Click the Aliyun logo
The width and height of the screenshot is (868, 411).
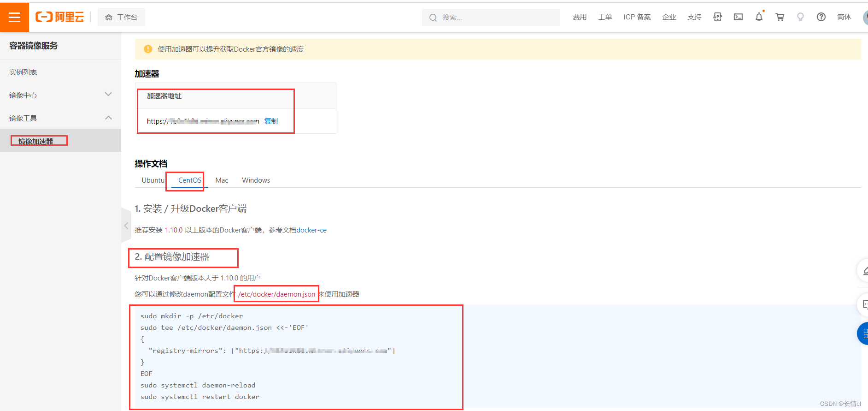[x=60, y=17]
